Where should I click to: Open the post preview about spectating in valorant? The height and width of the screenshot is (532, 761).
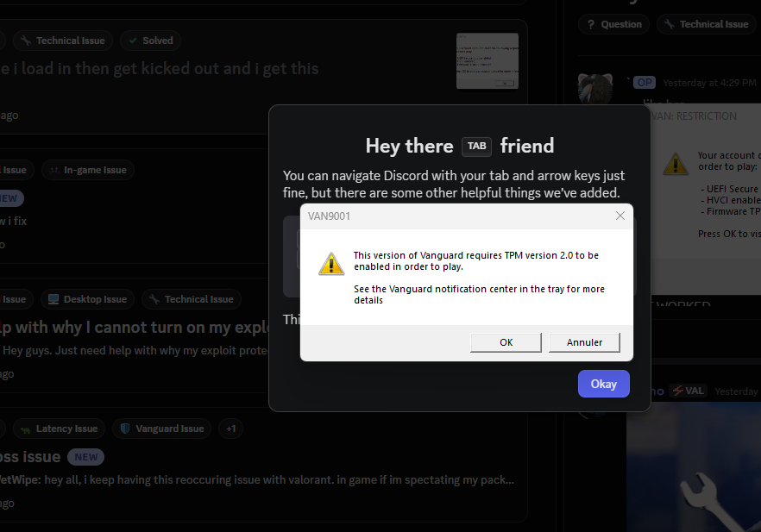coord(257,479)
